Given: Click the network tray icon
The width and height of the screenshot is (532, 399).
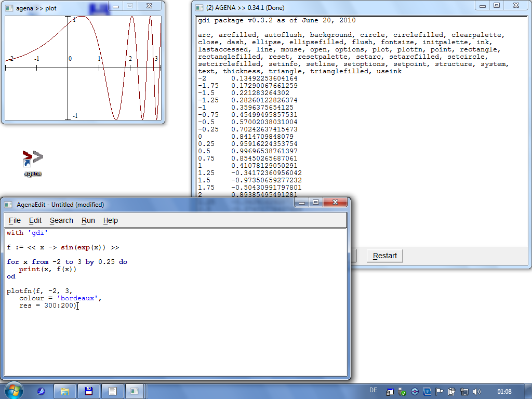Looking at the screenshot, I should 464,391.
